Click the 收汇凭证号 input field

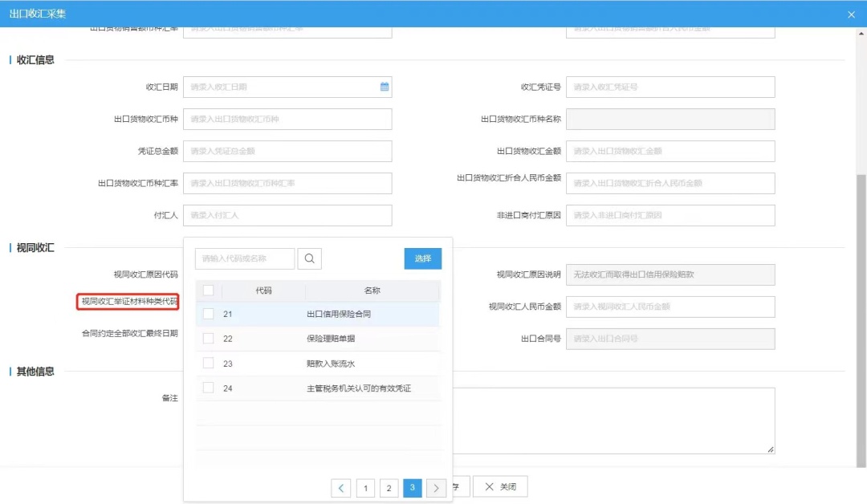pyautogui.click(x=672, y=87)
